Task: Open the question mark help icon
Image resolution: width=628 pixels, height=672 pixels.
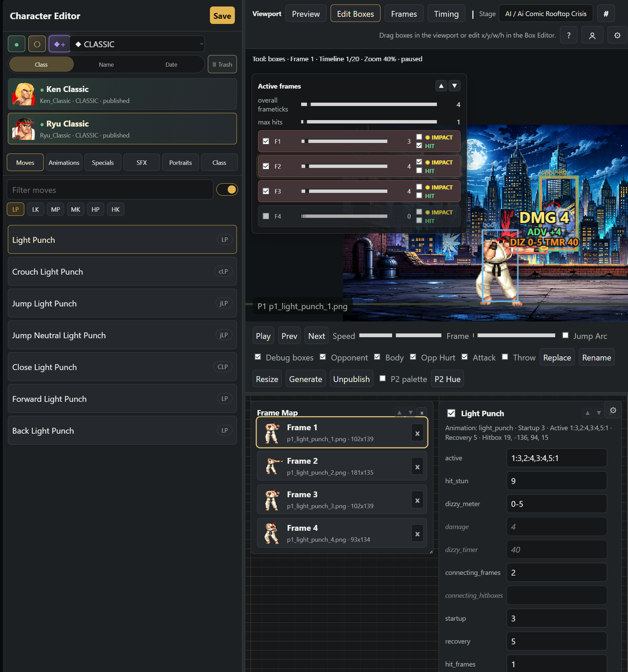Action: (569, 35)
